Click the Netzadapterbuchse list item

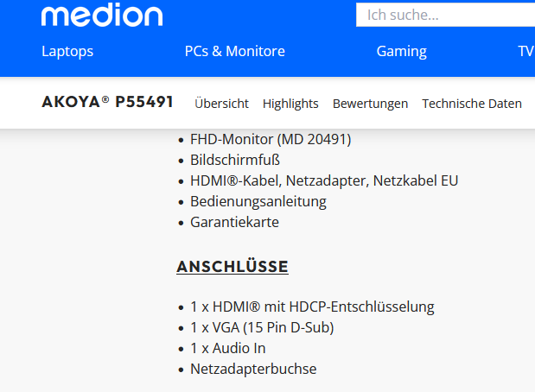(x=253, y=370)
